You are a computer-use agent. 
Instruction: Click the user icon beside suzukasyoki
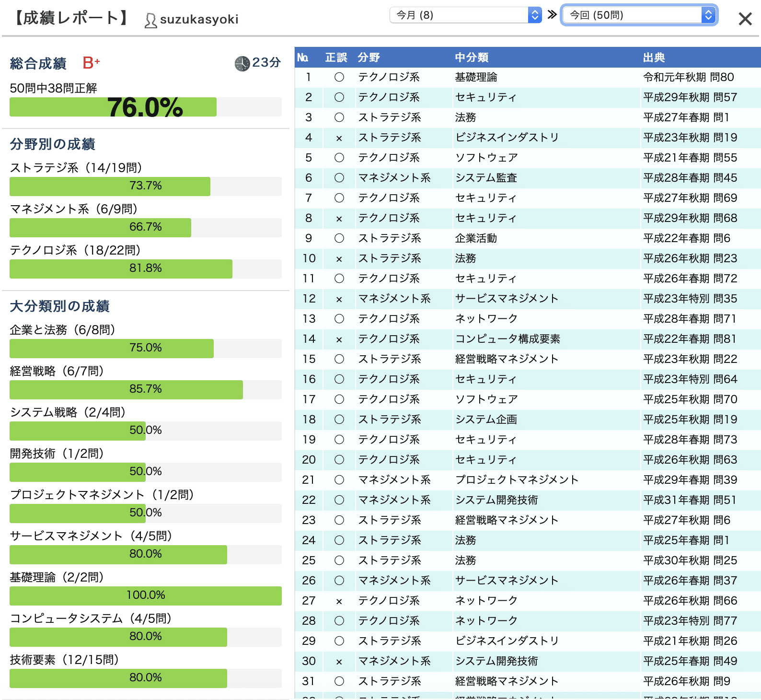(x=150, y=21)
